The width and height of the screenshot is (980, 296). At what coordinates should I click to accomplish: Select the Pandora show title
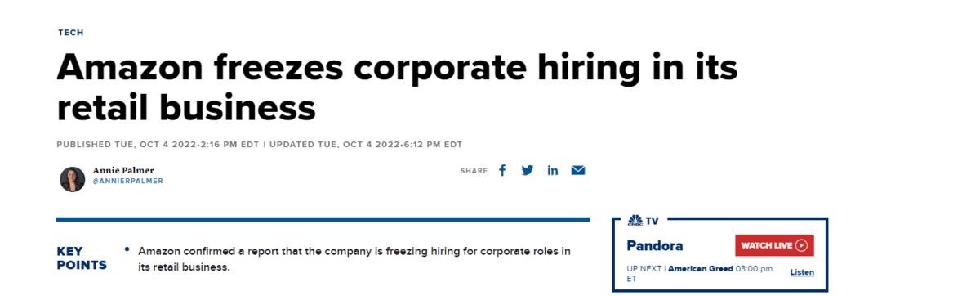(655, 245)
